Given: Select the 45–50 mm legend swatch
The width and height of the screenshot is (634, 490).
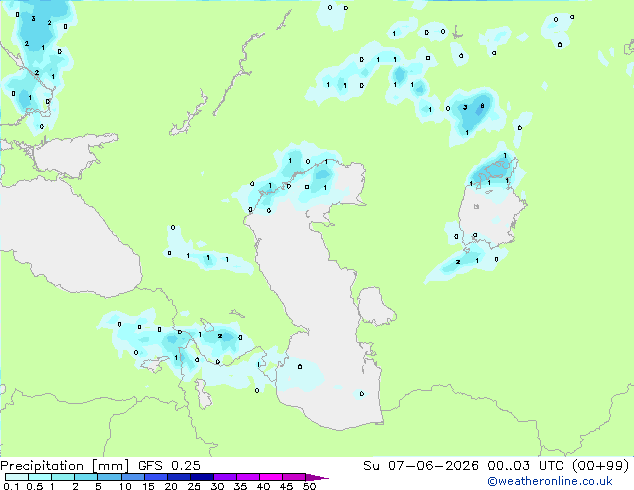Looking at the screenshot, I should click(x=294, y=477).
